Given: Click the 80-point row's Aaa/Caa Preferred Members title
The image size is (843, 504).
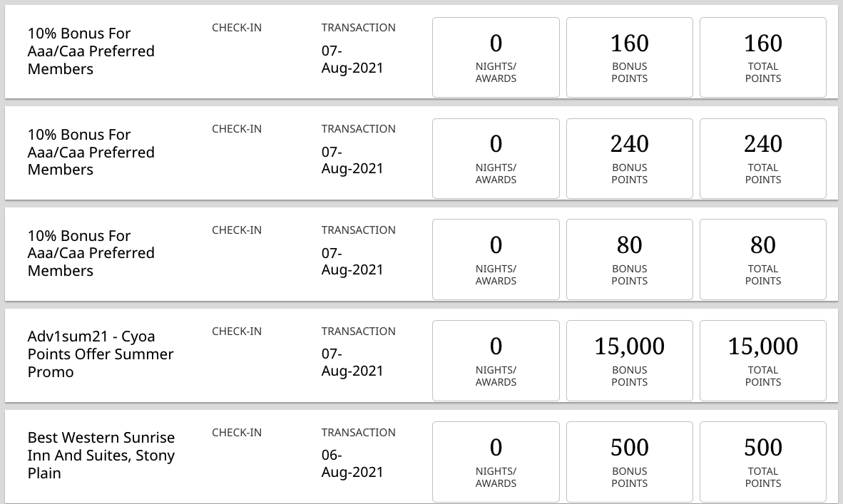Looking at the screenshot, I should tap(91, 253).
